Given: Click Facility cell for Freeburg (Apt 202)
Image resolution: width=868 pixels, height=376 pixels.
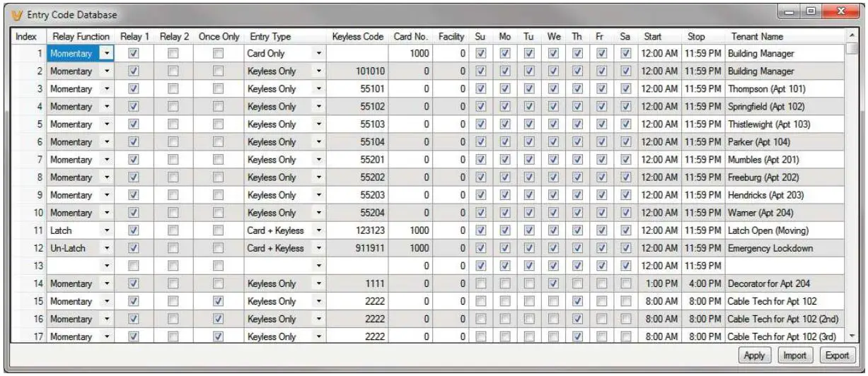Looking at the screenshot, I should pos(451,177).
